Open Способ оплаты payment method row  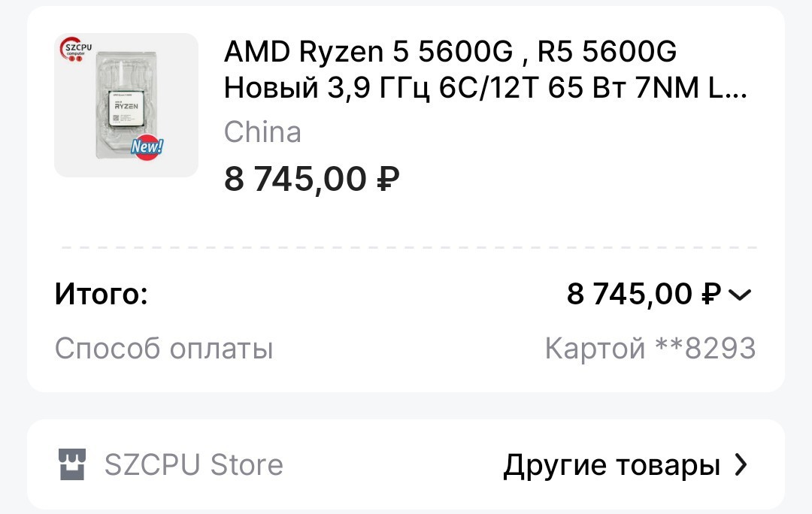click(x=405, y=348)
